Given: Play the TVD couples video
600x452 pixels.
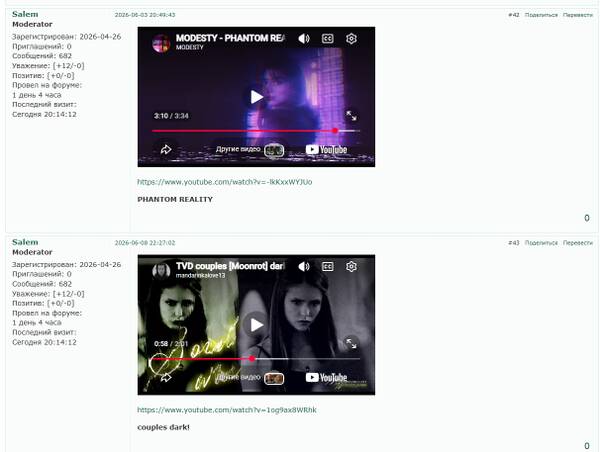Looking at the screenshot, I should click(x=256, y=325).
